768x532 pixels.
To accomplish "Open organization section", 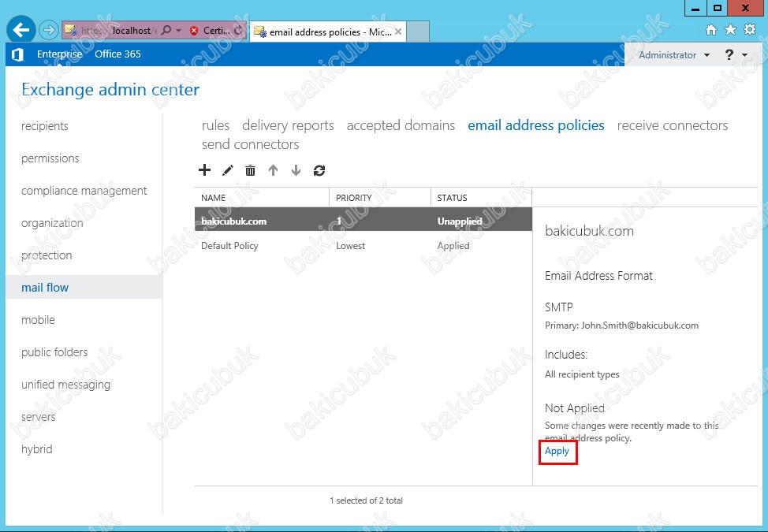I will [52, 223].
